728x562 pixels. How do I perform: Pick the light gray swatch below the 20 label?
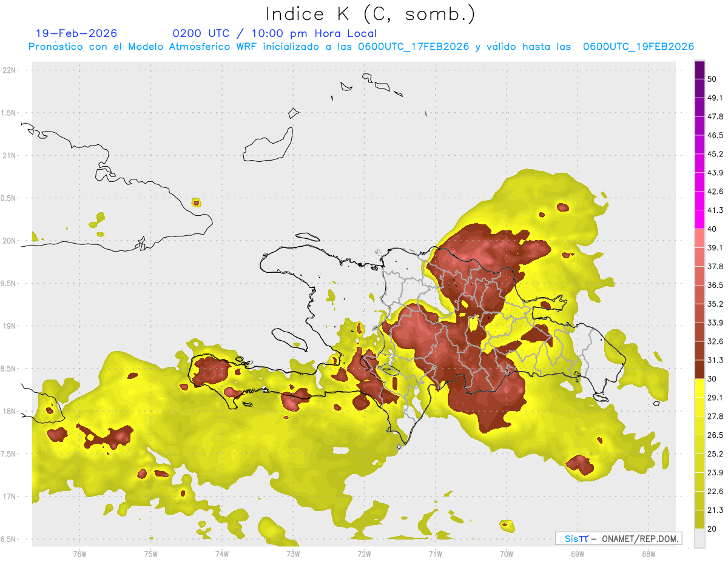[699, 538]
